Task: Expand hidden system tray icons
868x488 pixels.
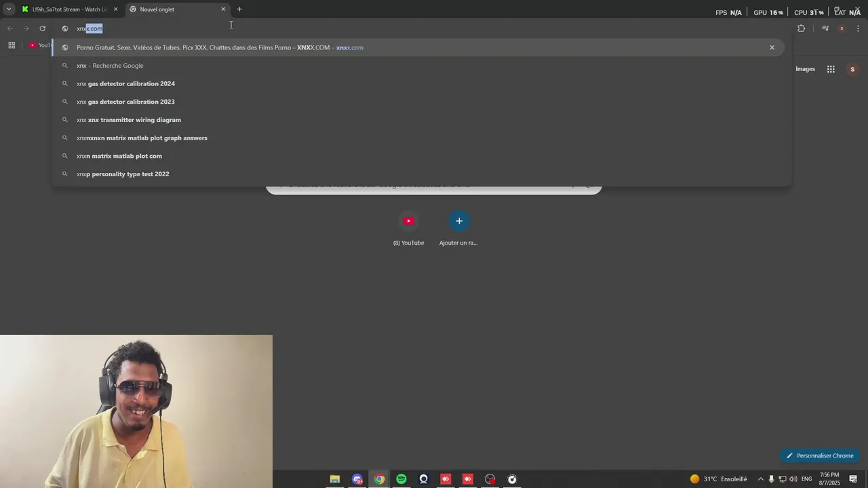Action: [760, 479]
